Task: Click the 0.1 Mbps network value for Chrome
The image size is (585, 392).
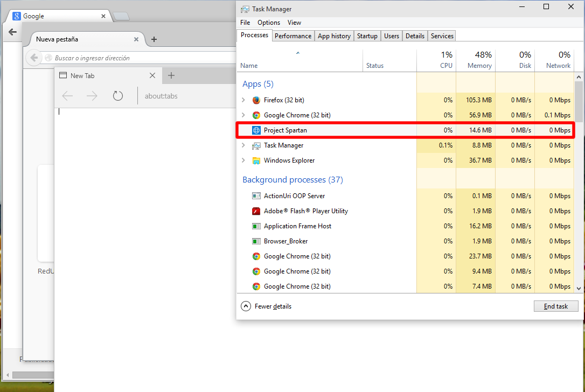Action: tap(557, 115)
